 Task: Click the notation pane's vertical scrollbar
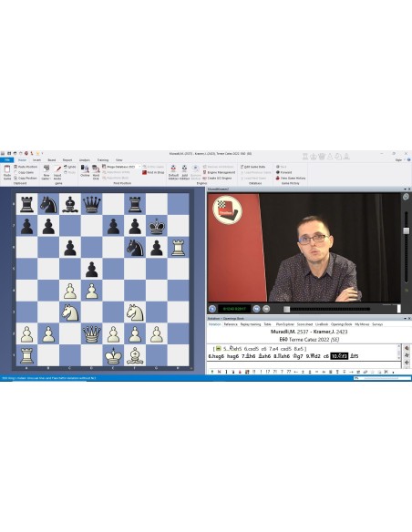(x=398, y=353)
